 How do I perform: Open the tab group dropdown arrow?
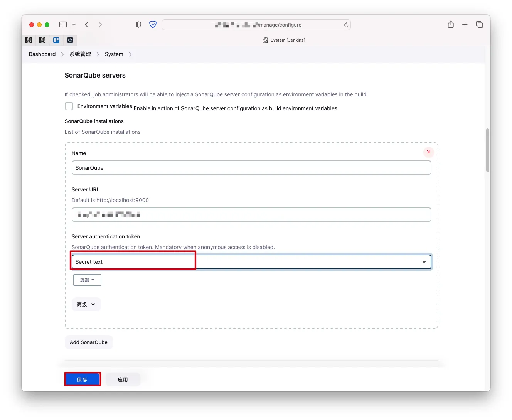[x=74, y=25]
